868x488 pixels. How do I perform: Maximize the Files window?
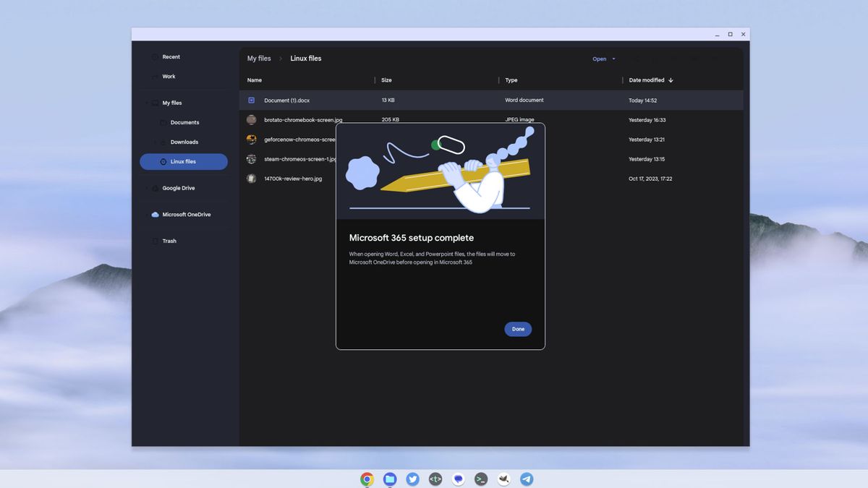click(x=730, y=34)
